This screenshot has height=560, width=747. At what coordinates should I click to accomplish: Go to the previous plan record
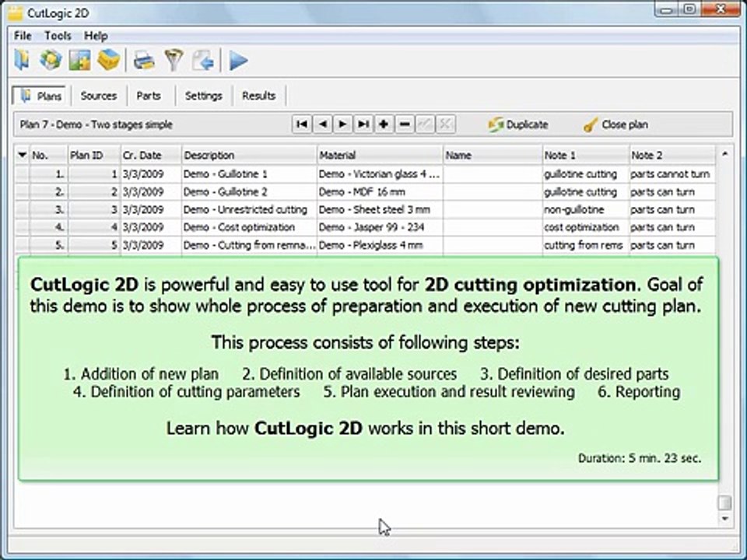(x=322, y=124)
